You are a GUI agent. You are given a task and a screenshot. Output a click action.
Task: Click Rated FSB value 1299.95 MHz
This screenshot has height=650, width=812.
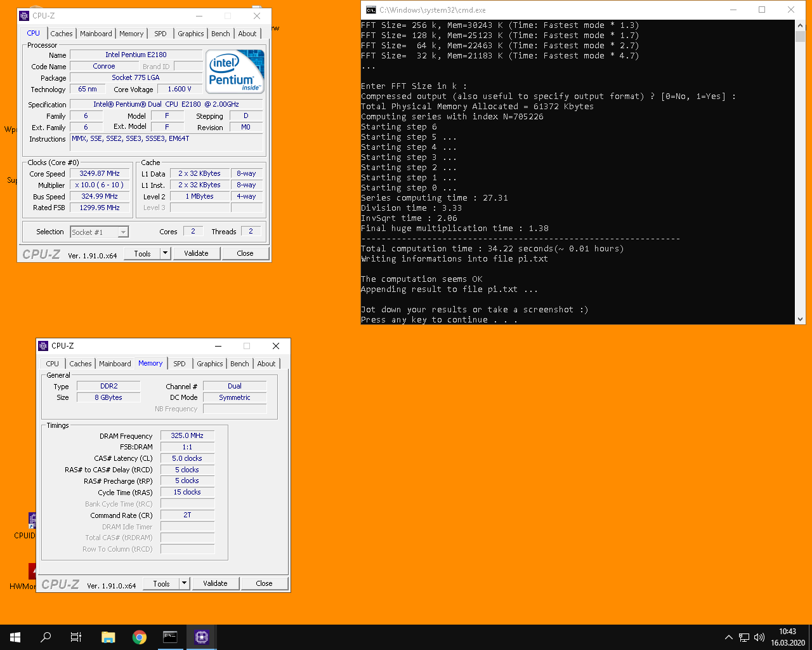100,208
